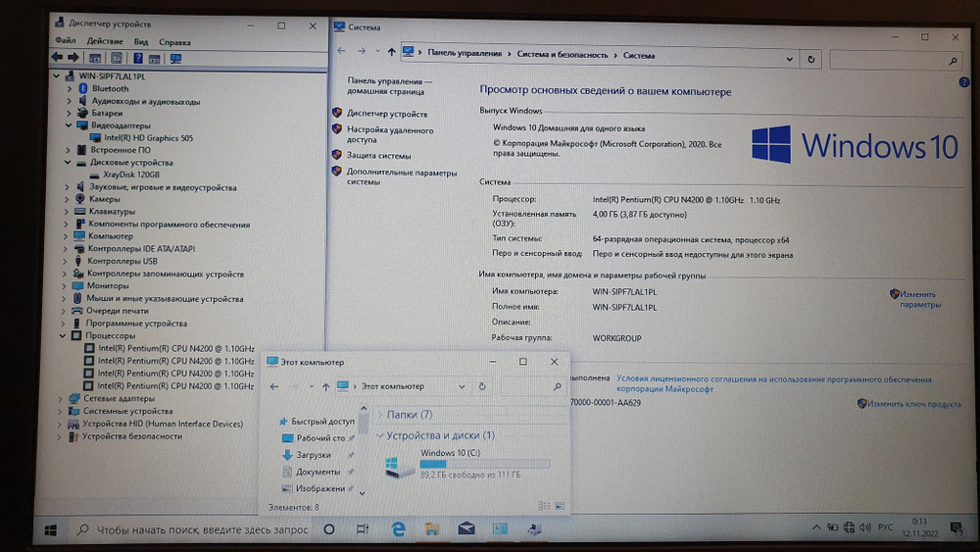Screen dimensions: 980x552
Task: Open Защита системы link
Action: pyautogui.click(x=378, y=156)
